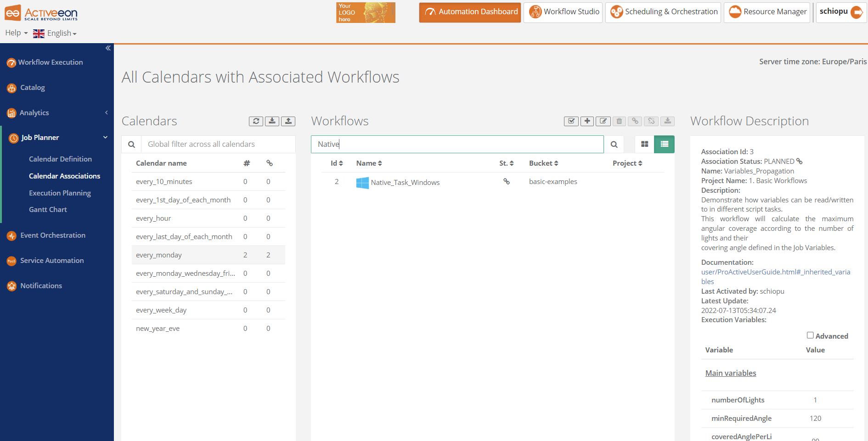Screen dimensions: 868x441
Task: Select the every_monday calendar row
Action: (x=208, y=255)
